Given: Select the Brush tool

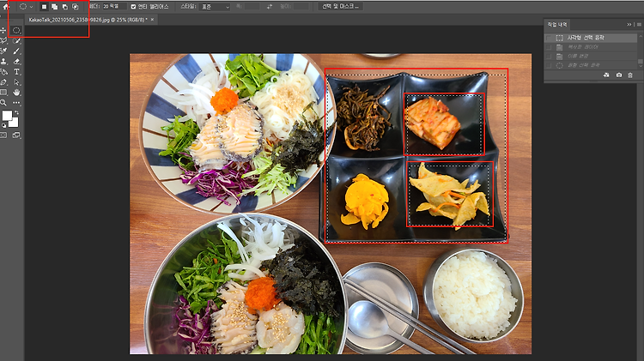Looking at the screenshot, I should [x=16, y=51].
